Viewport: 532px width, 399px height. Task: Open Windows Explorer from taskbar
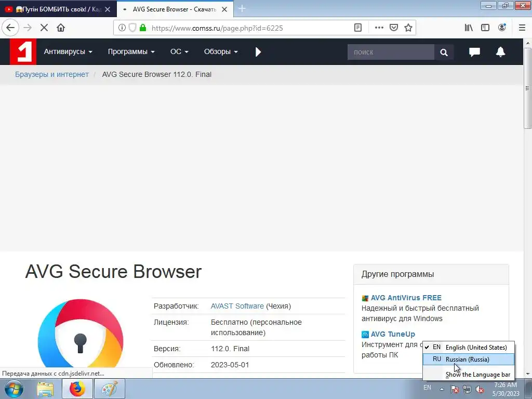pyautogui.click(x=46, y=389)
